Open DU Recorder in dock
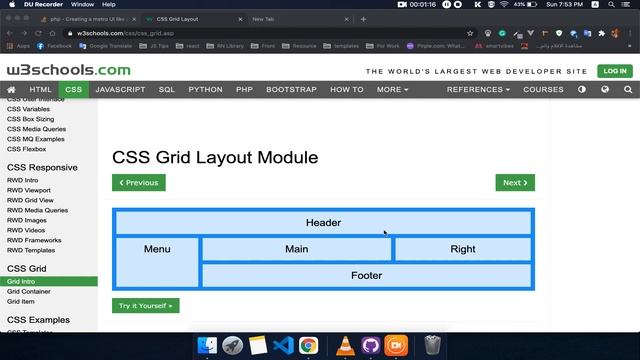Image resolution: width=640 pixels, height=360 pixels. coord(396,346)
